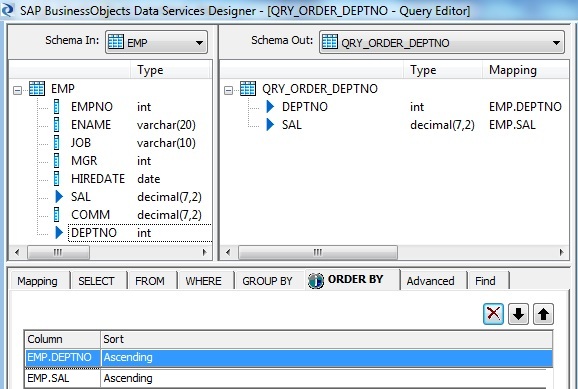Image resolution: width=578 pixels, height=389 pixels.
Task: Open the Find tab
Action: coord(485,281)
